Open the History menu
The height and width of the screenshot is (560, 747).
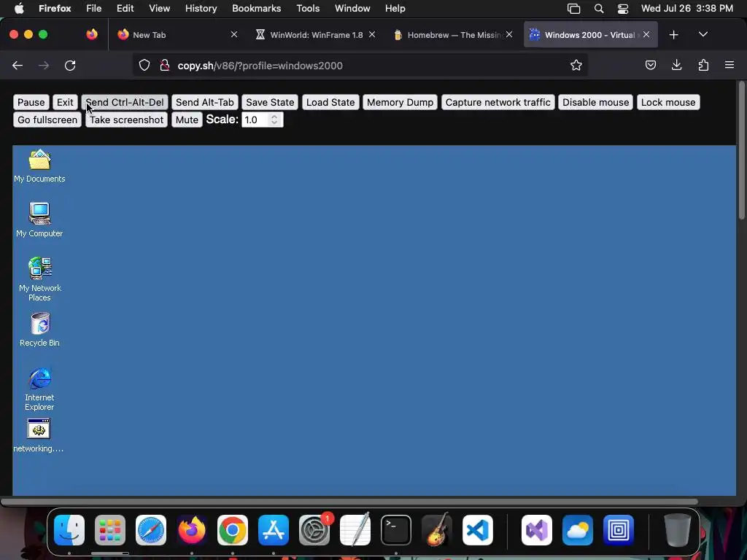201,9
